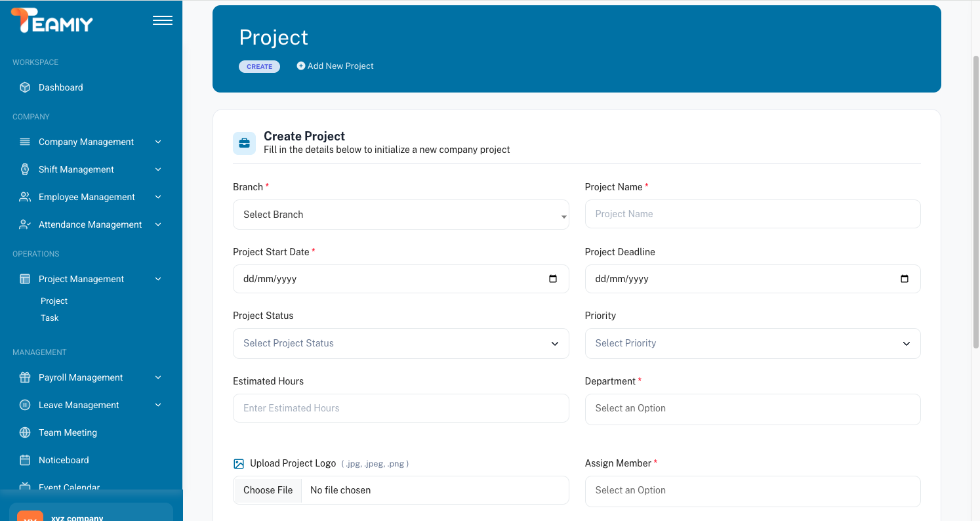The height and width of the screenshot is (521, 980).
Task: Click the Team Meeting globe icon
Action: tap(25, 432)
